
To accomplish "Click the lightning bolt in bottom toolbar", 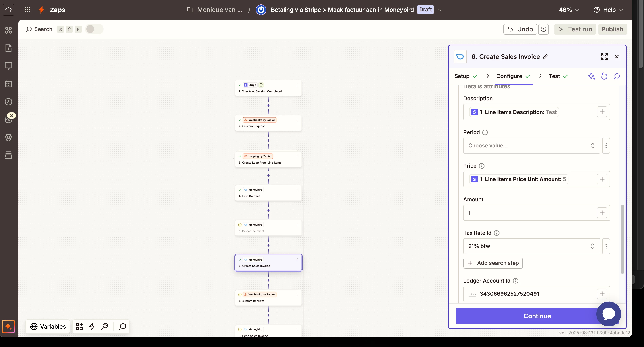I will point(92,326).
